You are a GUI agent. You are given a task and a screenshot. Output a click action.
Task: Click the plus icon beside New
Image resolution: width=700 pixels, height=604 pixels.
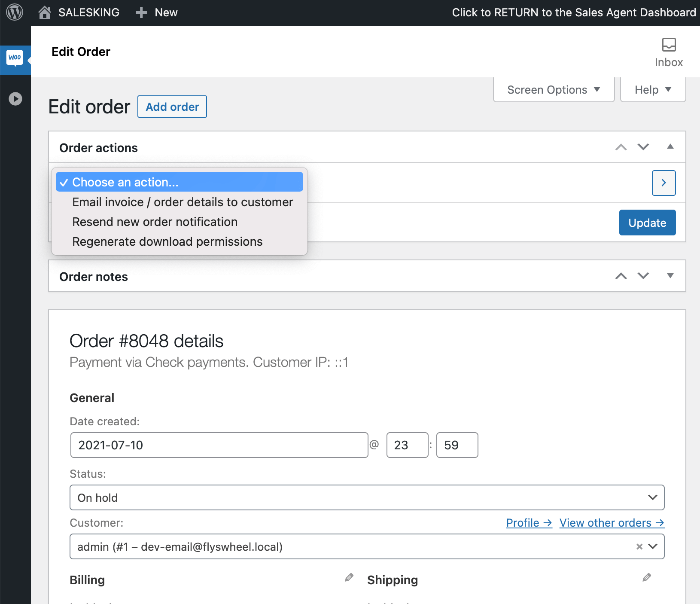pyautogui.click(x=141, y=12)
